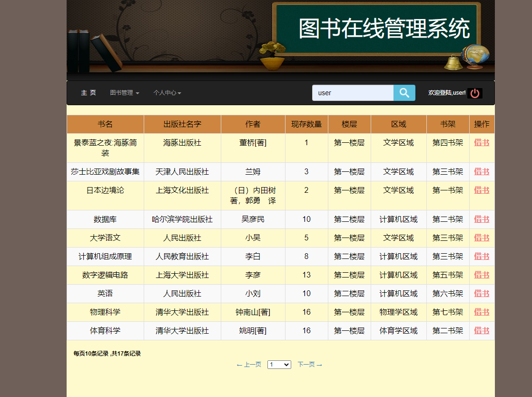532x397 pixels.
Task: Click 借书 for 物理科学
Action: [482, 312]
